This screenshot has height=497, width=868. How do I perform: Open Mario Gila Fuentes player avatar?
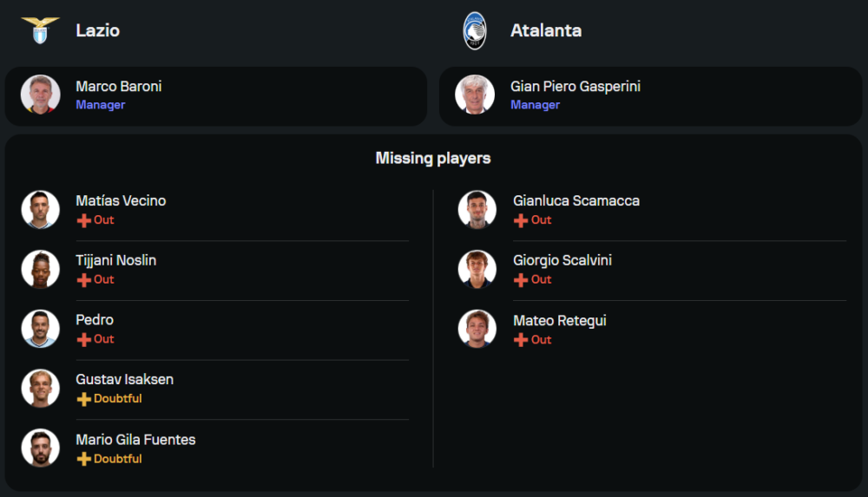click(40, 448)
